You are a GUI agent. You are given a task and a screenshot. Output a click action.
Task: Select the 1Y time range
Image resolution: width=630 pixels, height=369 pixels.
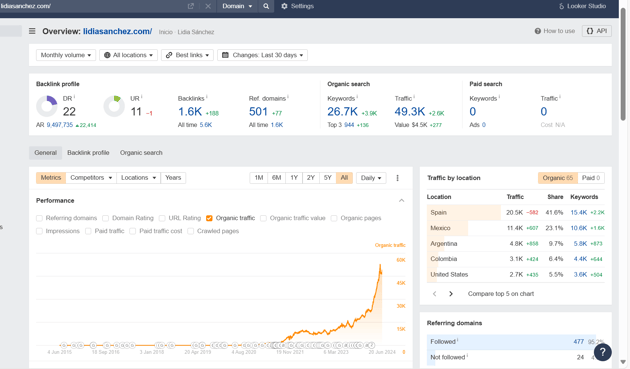coord(294,178)
